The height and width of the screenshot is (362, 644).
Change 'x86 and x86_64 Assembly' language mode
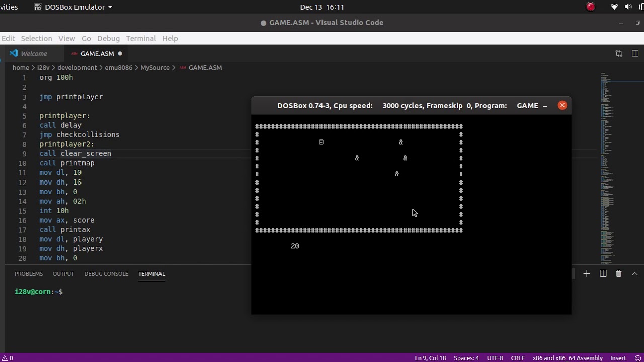(x=568, y=358)
